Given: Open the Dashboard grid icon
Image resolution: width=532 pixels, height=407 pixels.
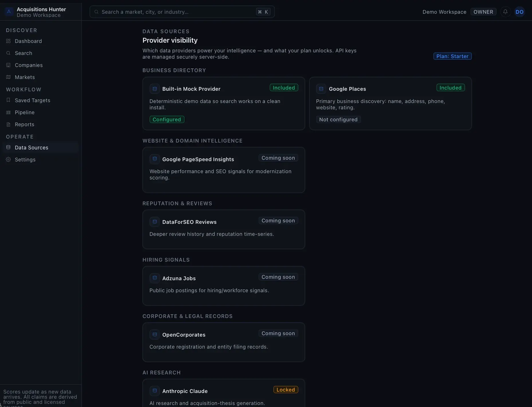Looking at the screenshot, I should 8,41.
